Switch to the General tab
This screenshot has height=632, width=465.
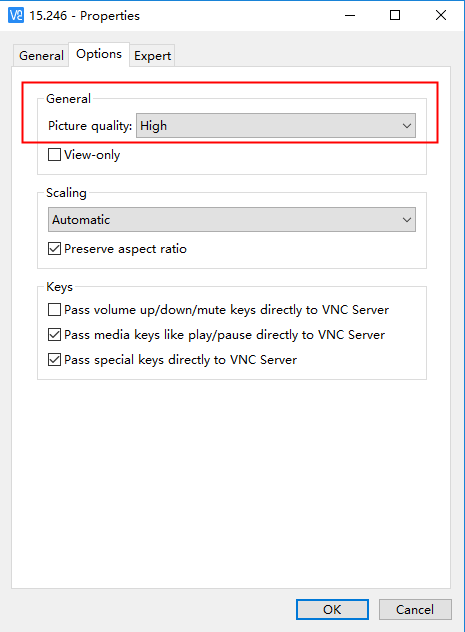(x=41, y=56)
